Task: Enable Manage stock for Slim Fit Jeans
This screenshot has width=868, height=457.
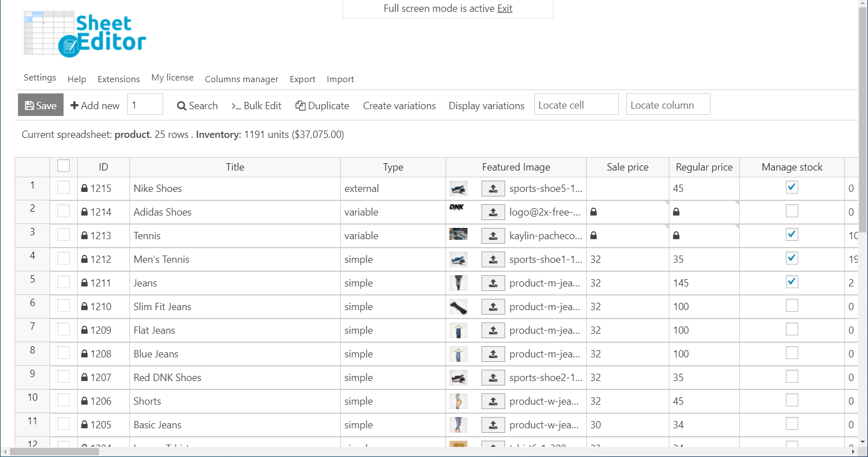Action: (x=791, y=306)
